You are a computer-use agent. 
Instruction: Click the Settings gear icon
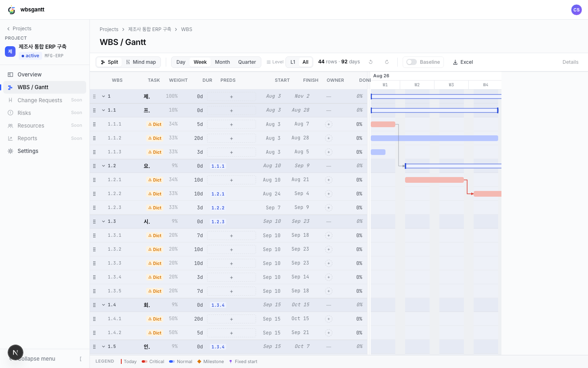10,151
